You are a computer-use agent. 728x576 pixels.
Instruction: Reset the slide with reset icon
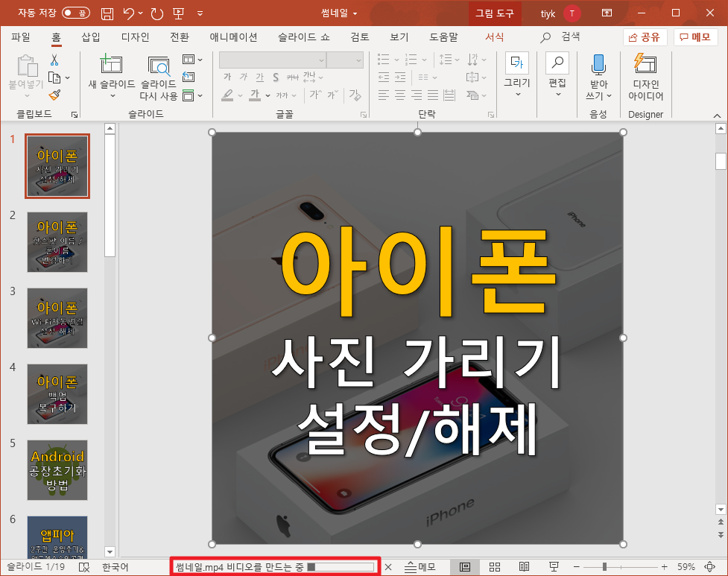coord(189,77)
